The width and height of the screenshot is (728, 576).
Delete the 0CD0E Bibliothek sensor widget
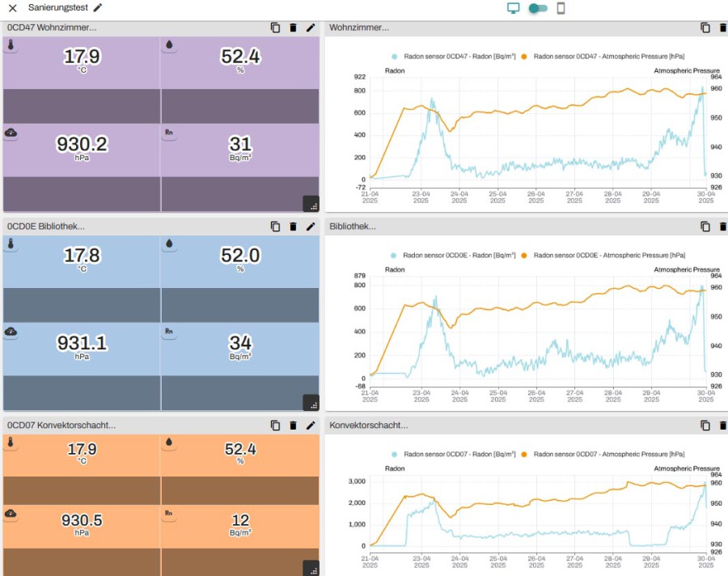pos(293,227)
